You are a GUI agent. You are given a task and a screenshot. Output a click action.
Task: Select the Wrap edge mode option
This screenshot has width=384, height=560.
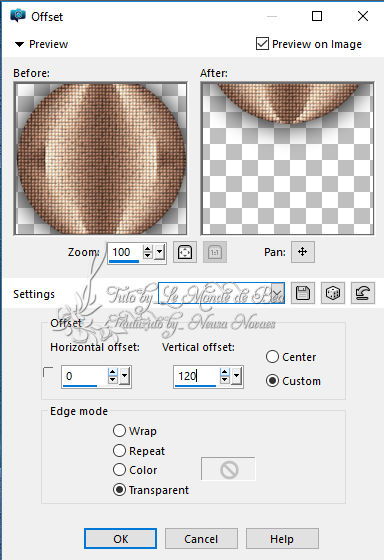[x=119, y=431]
